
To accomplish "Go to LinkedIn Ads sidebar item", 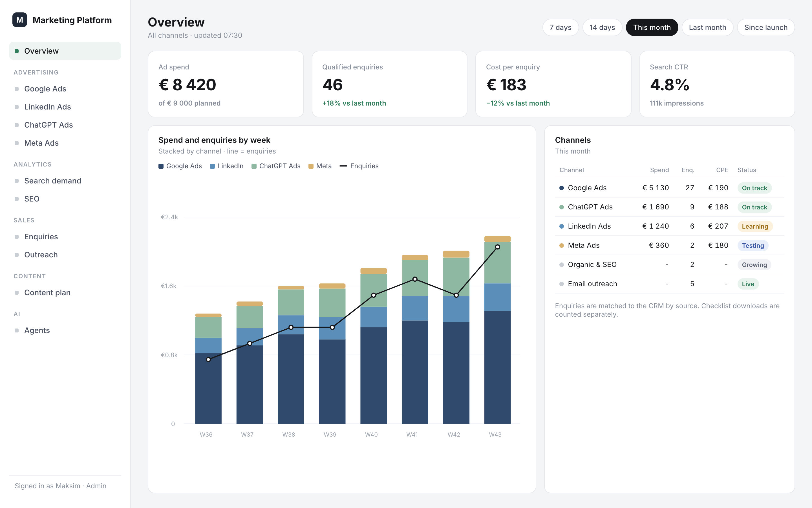I will pos(65,107).
